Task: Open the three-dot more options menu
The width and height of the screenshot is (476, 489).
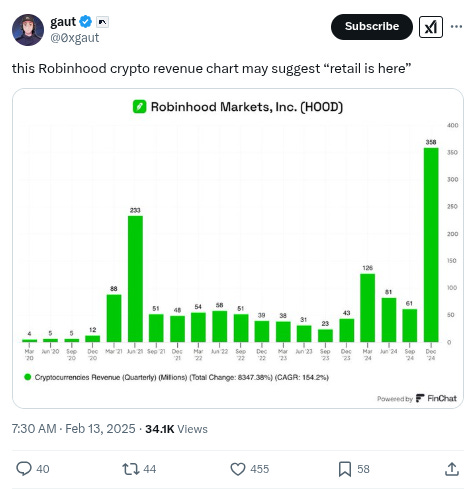Action: (456, 27)
